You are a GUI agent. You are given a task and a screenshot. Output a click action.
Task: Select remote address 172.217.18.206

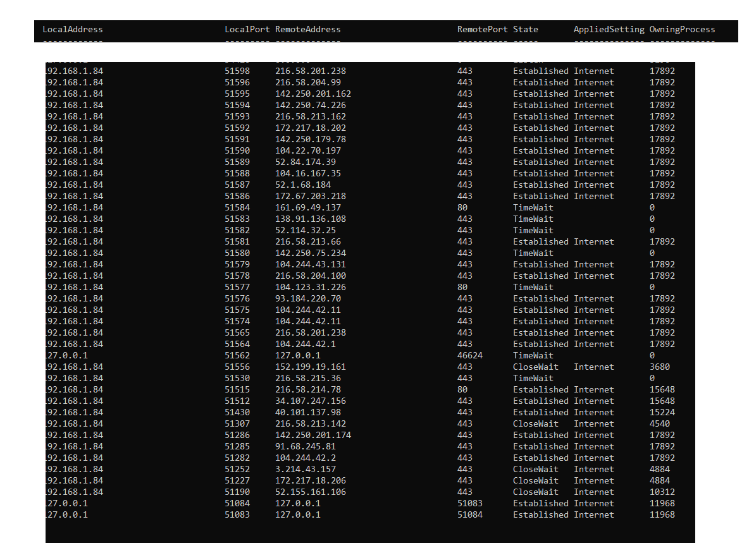click(x=311, y=481)
